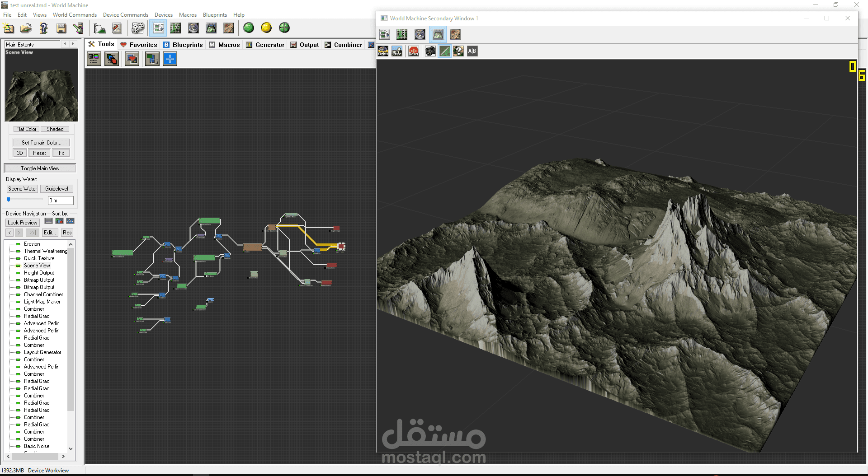Click the previous extents arrow

click(x=65, y=44)
